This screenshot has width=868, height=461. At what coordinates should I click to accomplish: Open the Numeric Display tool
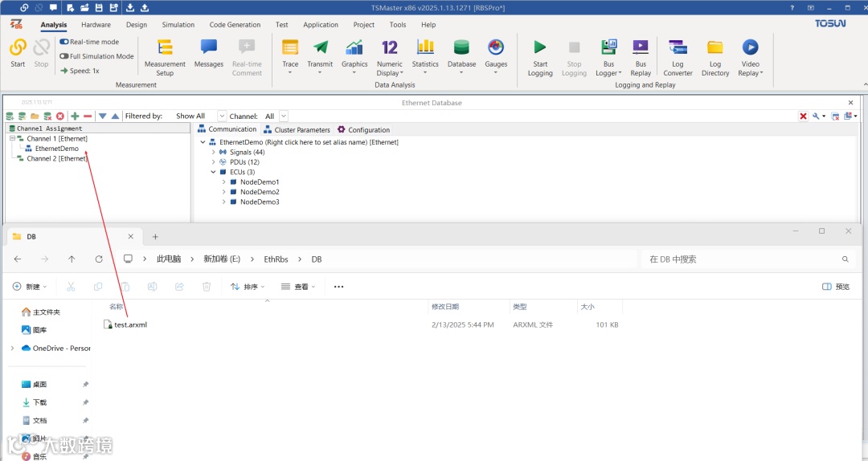click(390, 57)
